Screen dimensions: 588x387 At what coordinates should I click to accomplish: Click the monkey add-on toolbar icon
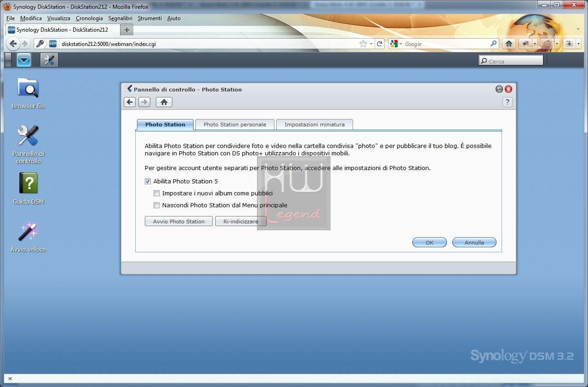(x=547, y=44)
